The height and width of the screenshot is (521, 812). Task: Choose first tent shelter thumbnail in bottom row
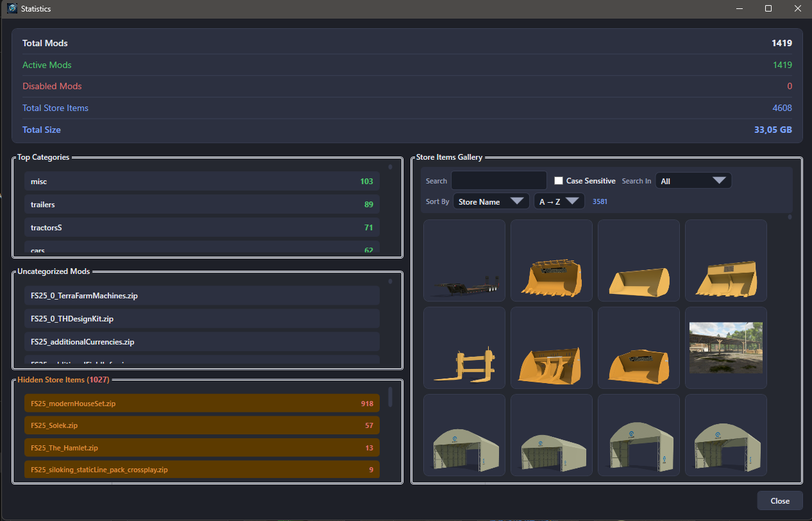(x=464, y=435)
